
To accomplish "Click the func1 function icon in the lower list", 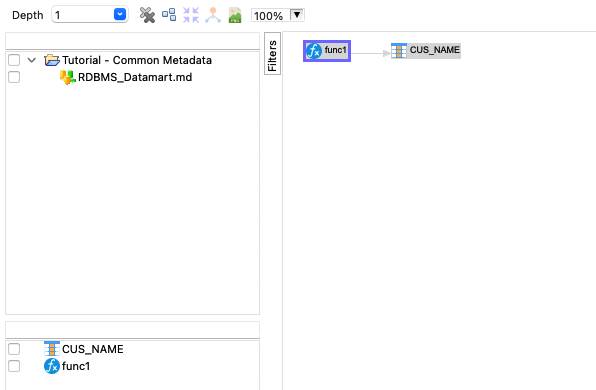I will pos(52,366).
